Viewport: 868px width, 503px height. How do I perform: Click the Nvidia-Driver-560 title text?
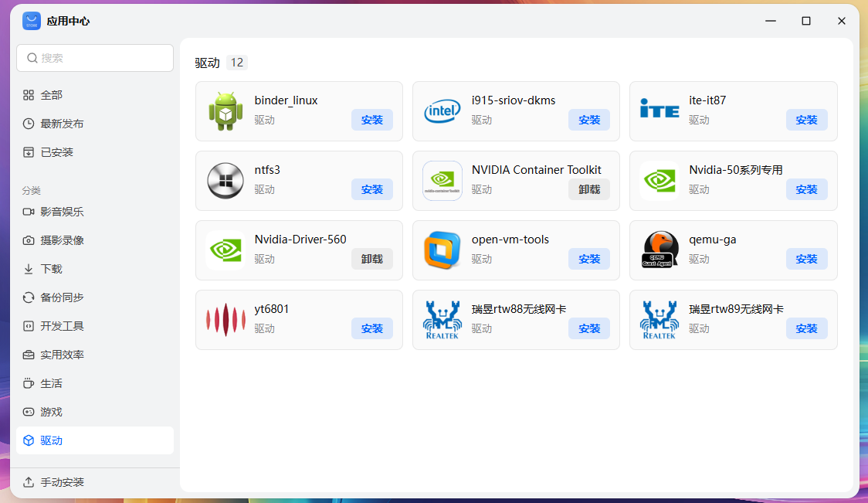300,240
